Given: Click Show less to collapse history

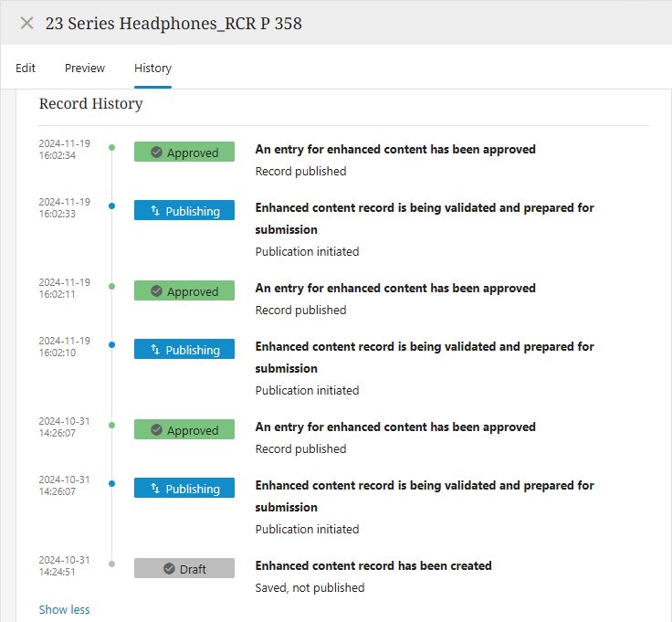Looking at the screenshot, I should pos(64,609).
